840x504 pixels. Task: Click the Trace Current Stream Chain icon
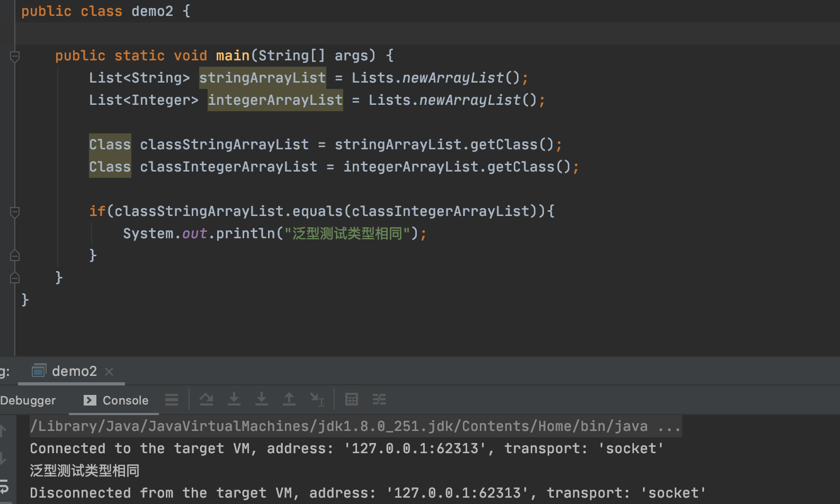point(379,400)
